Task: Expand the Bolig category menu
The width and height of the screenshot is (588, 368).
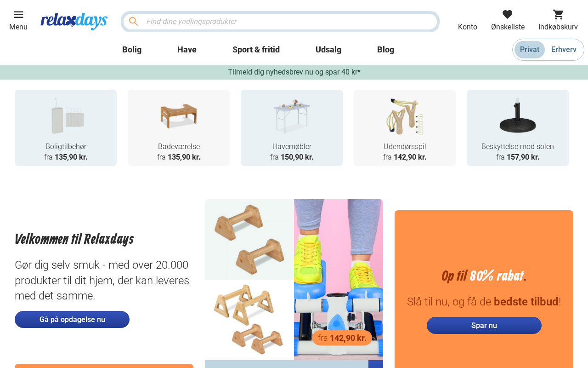Action: 132,50
